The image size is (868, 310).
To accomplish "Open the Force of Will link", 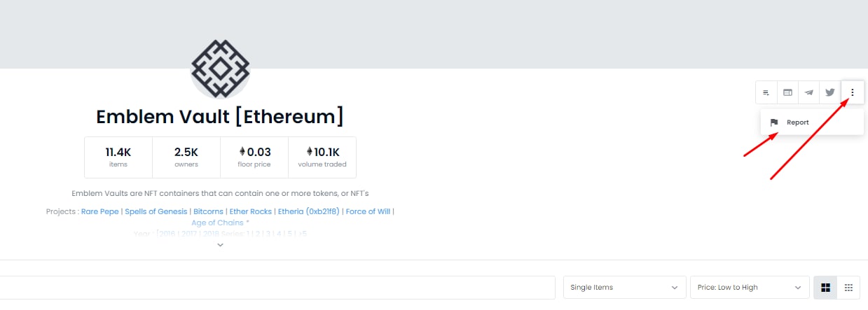I will [368, 211].
